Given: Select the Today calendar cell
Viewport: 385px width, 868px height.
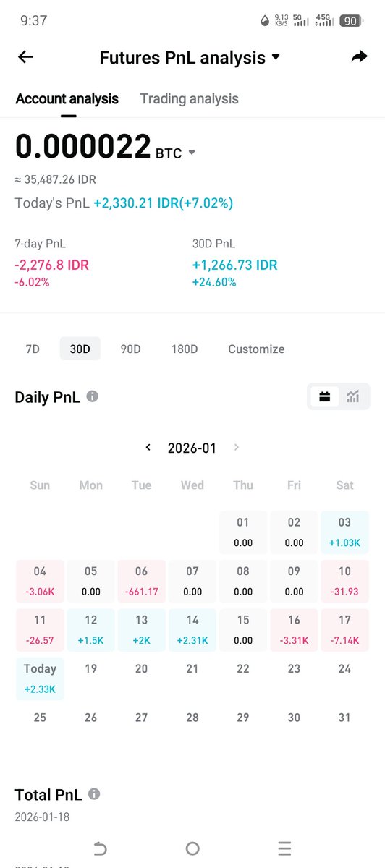Looking at the screenshot, I should pyautogui.click(x=40, y=678).
